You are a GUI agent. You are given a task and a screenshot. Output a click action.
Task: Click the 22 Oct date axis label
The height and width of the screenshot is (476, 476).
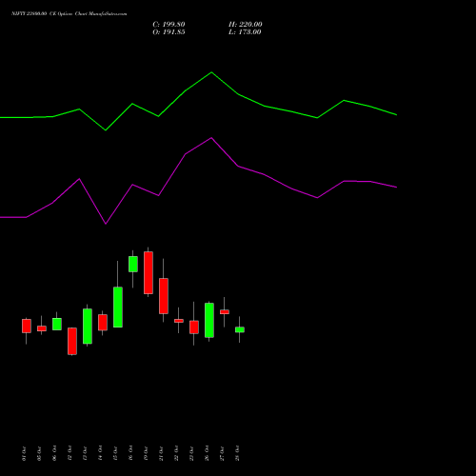176,454
